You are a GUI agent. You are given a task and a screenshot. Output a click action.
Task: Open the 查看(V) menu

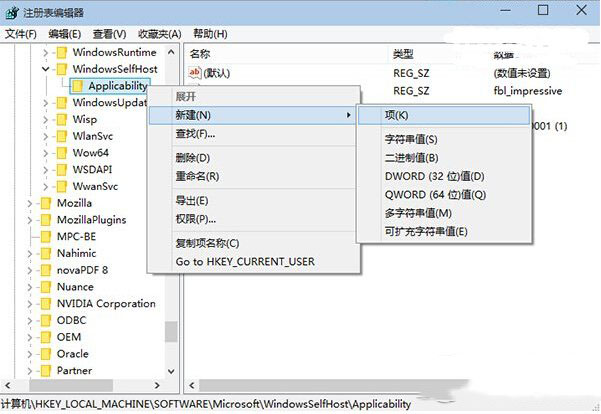[x=110, y=34]
